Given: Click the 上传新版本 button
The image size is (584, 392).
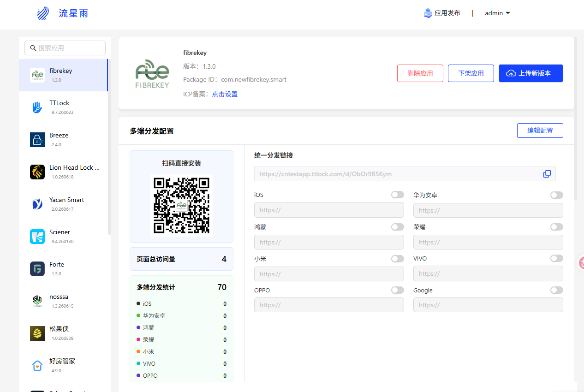Looking at the screenshot, I should pyautogui.click(x=531, y=73).
